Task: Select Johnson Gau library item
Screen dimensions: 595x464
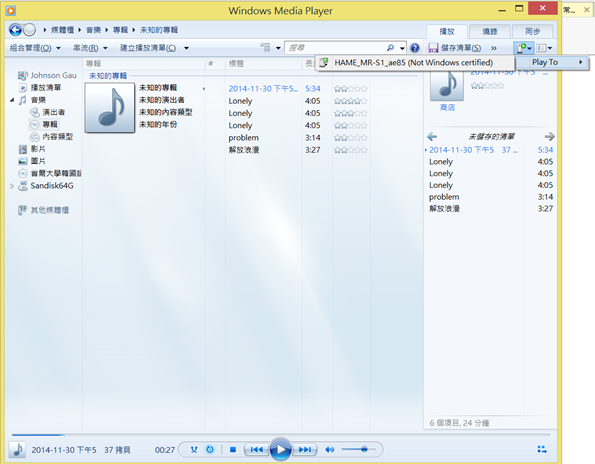Action: point(47,75)
